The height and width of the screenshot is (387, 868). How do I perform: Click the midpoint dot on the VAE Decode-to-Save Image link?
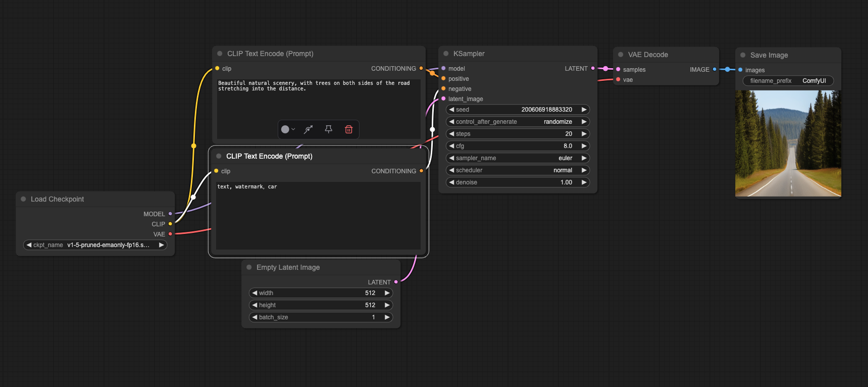coord(727,69)
